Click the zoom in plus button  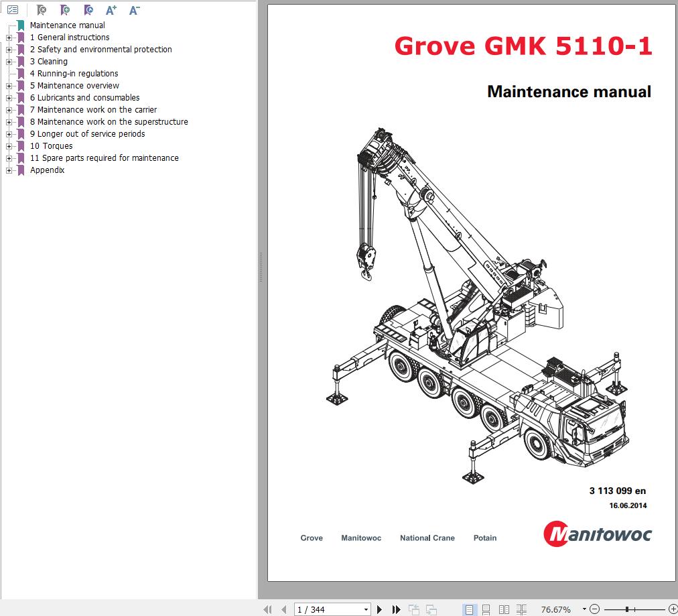[x=673, y=609]
